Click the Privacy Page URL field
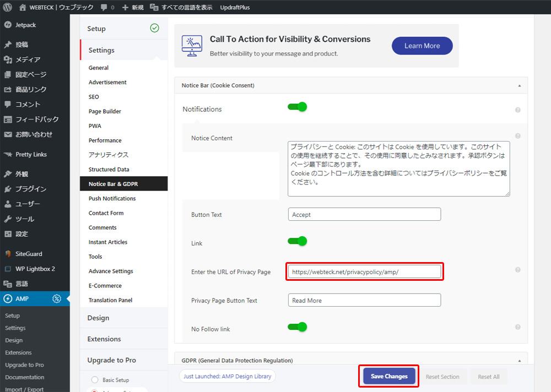This screenshot has width=551, height=392. pyautogui.click(x=364, y=271)
